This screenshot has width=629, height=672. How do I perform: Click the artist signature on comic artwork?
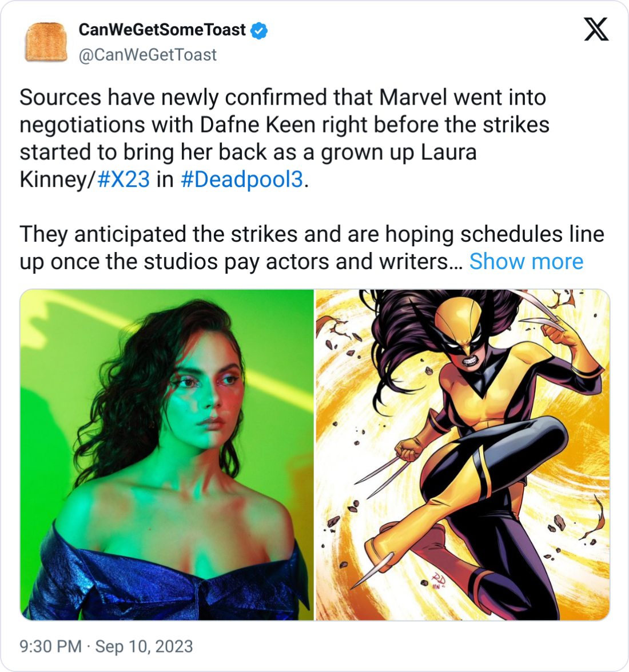pyautogui.click(x=439, y=581)
